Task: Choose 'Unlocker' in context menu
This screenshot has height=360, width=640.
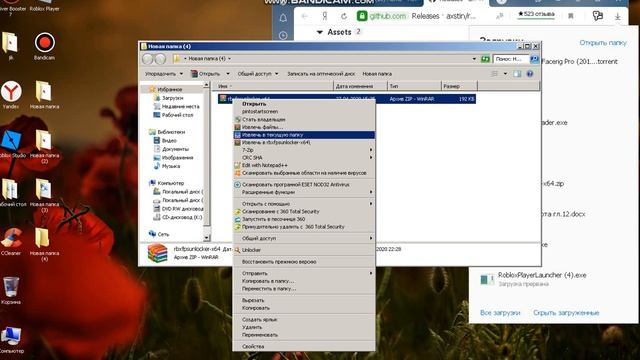Action: point(304,250)
